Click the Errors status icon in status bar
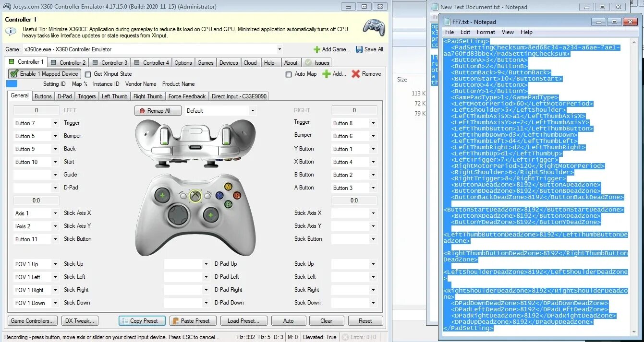The image size is (644, 342). [x=345, y=337]
